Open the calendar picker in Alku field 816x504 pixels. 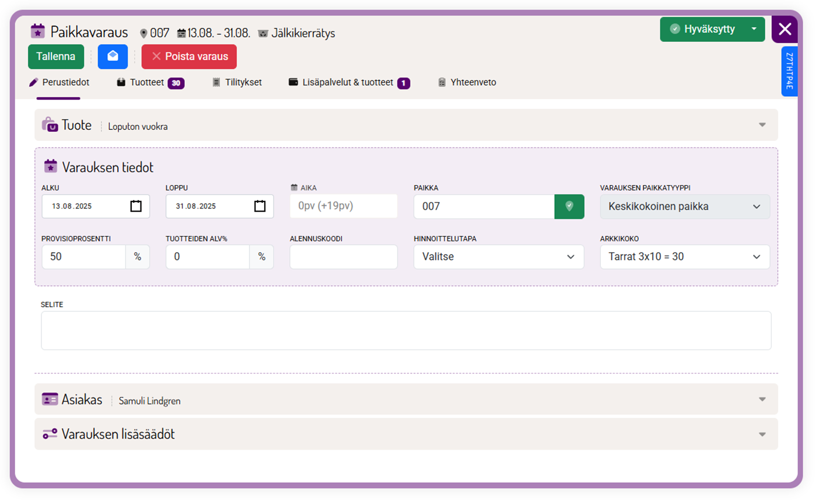[x=136, y=206]
